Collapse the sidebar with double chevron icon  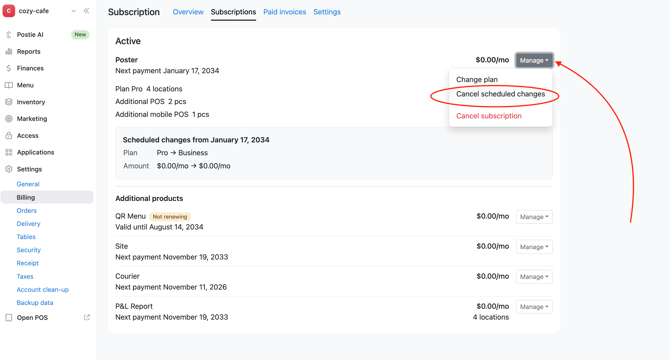(86, 11)
